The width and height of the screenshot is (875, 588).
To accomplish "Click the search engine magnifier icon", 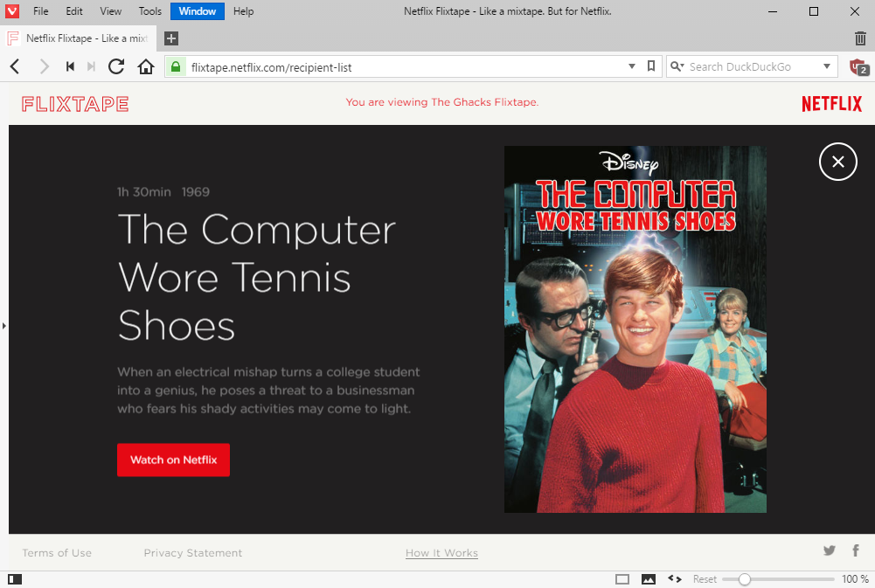I will (x=677, y=66).
